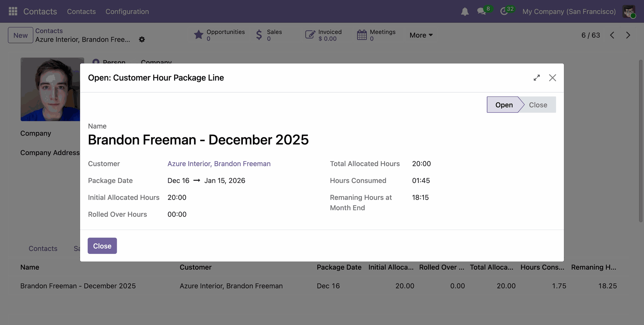Click the notification bell icon
Screen dimensions: 644x325
[465, 12]
